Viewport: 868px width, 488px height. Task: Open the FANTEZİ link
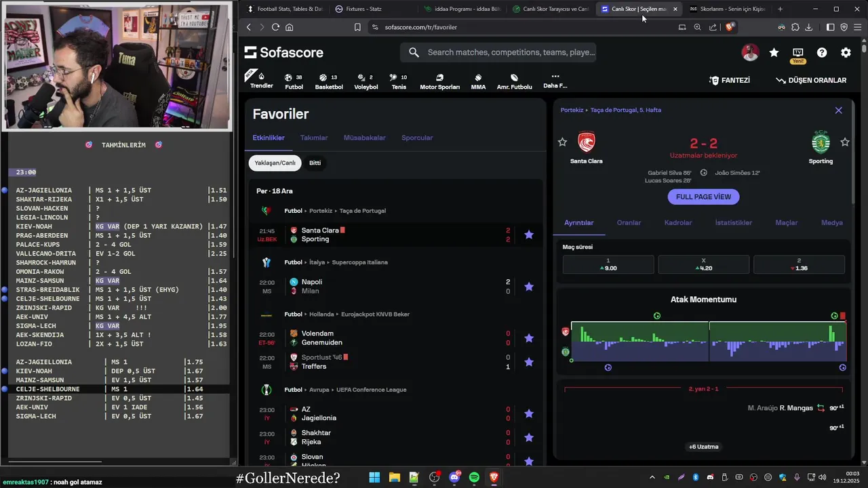point(730,80)
